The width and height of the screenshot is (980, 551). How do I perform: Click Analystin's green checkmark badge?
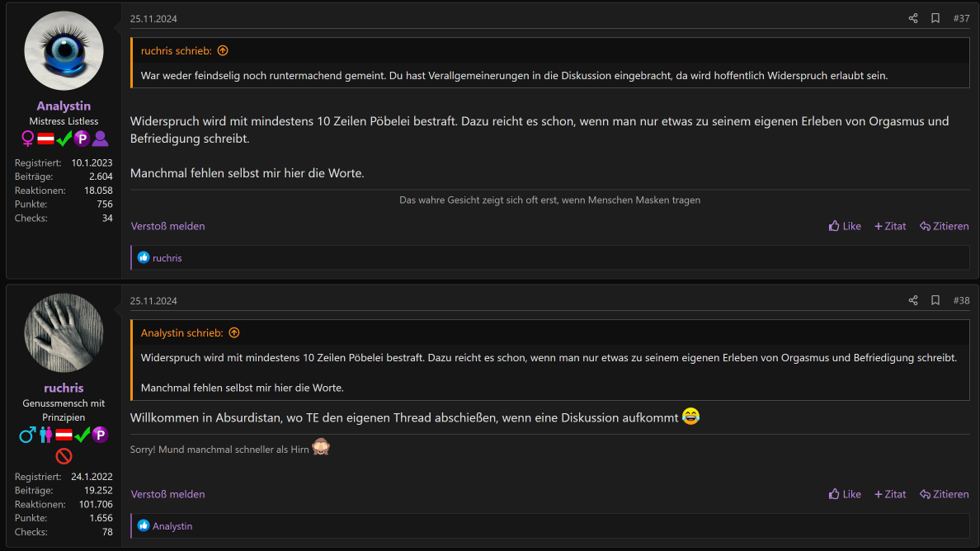(x=64, y=139)
